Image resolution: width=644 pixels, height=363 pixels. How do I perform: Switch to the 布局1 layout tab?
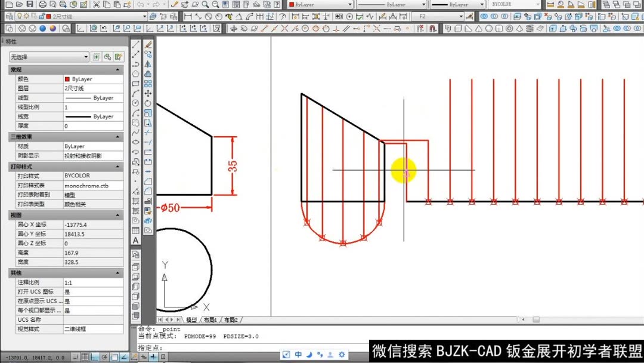tap(210, 319)
